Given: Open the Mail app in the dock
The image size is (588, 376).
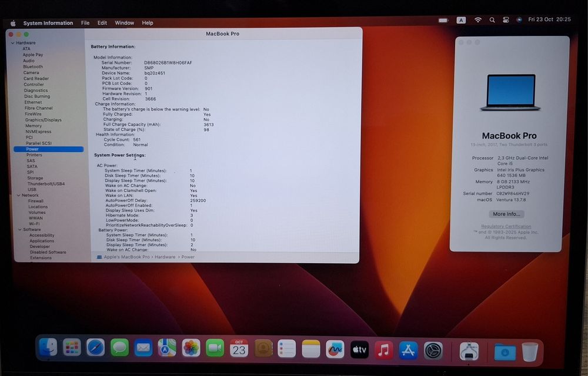Looking at the screenshot, I should [143, 348].
